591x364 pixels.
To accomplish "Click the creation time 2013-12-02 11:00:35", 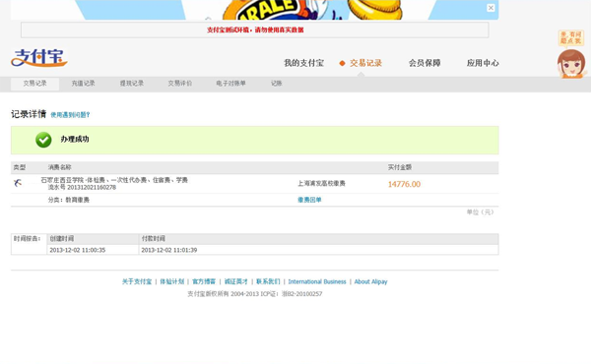I will [x=77, y=250].
